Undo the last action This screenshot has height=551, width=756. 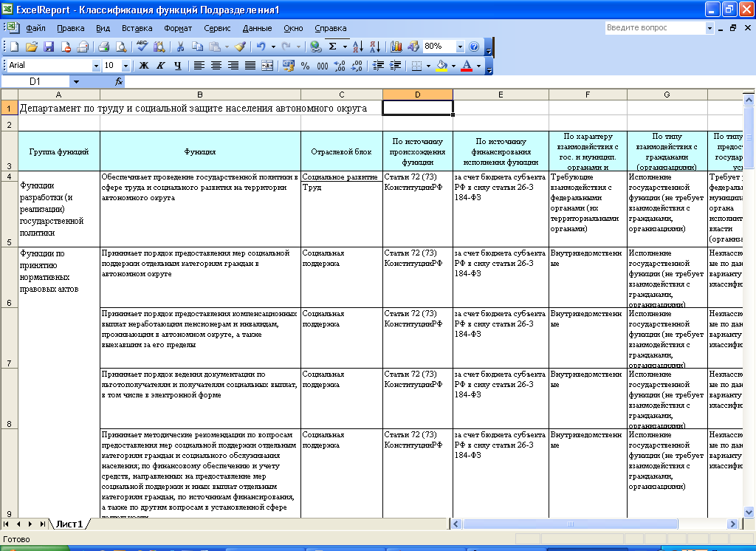261,47
